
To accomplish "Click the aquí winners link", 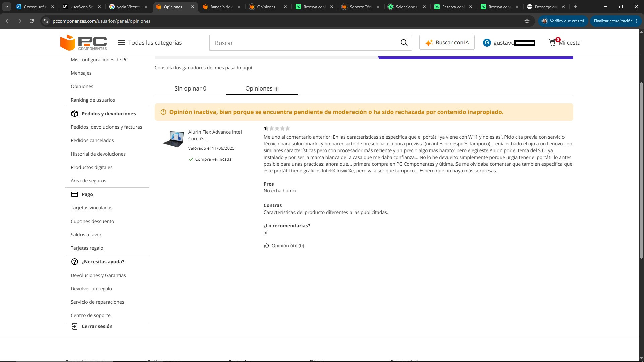I will coord(247,68).
